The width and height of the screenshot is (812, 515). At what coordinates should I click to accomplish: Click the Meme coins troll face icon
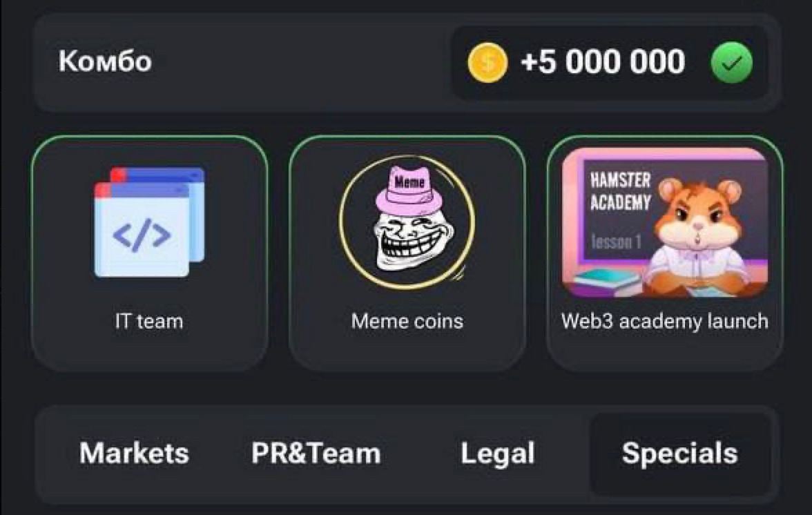click(x=407, y=222)
